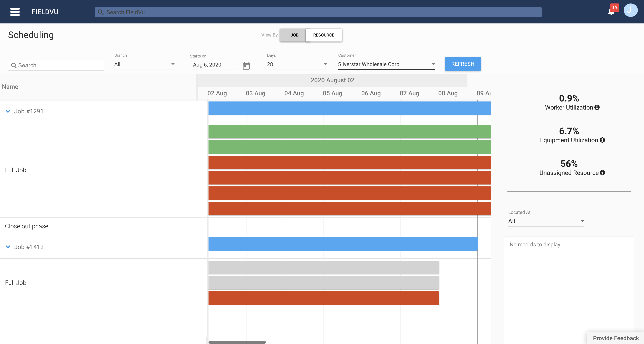The width and height of the screenshot is (644, 344).
Task: Collapse Job #1412 row
Action: (x=8, y=247)
